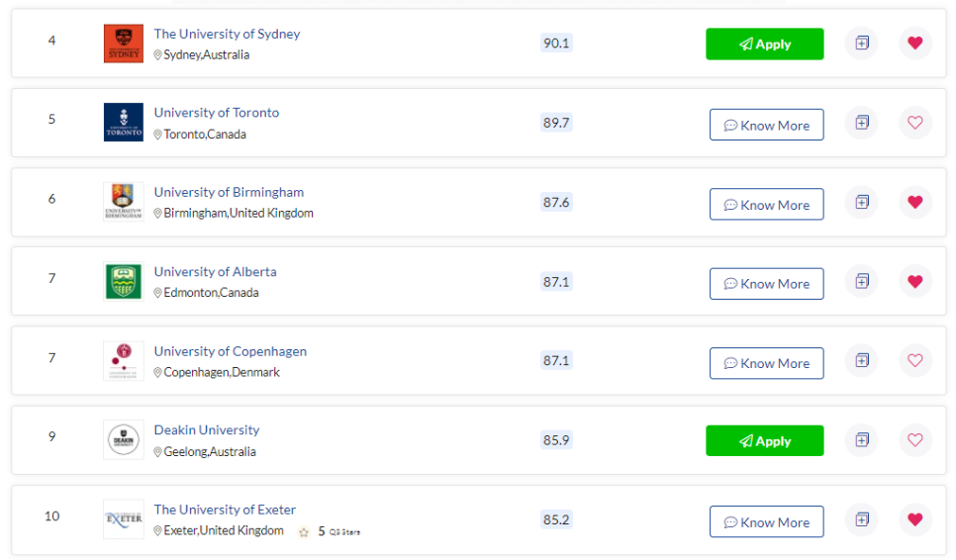Click University of Copenhagen logo thumbnail

click(124, 361)
